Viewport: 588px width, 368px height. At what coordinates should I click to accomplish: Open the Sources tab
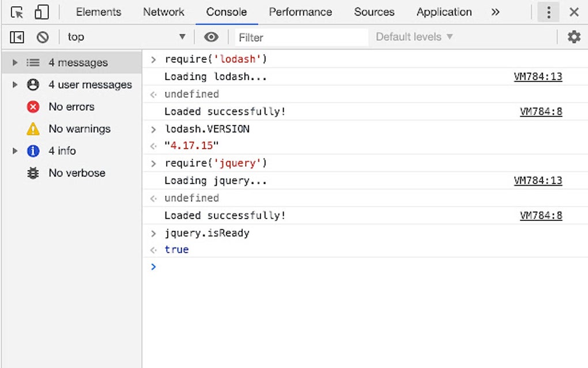coord(374,12)
